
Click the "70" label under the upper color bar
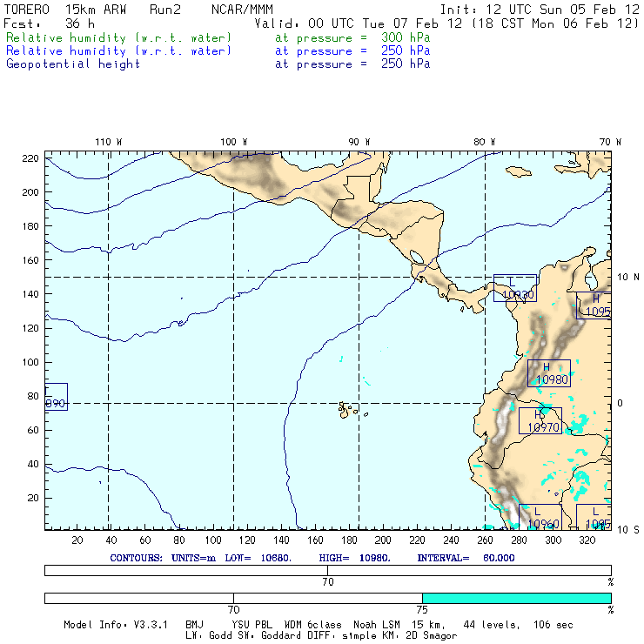[328, 581]
